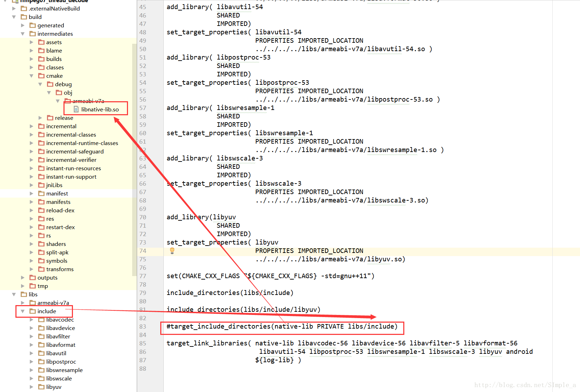This screenshot has height=392, width=580.
Task: Click the lightbulb intention icon on line 74
Action: click(172, 250)
